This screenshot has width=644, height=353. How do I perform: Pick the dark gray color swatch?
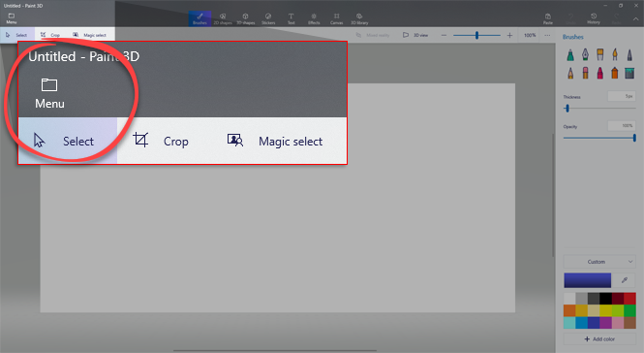(594, 299)
